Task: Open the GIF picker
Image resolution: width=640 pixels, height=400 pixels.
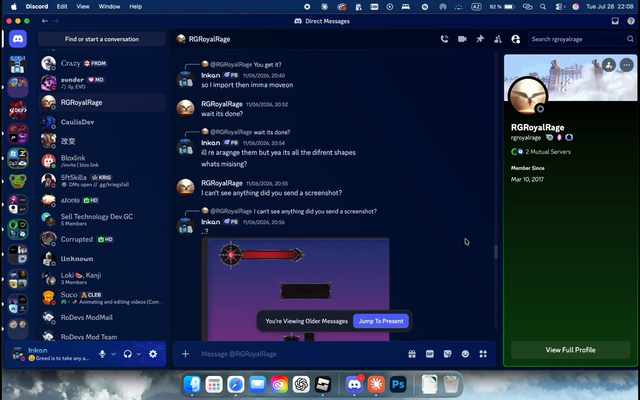Action: click(x=430, y=354)
